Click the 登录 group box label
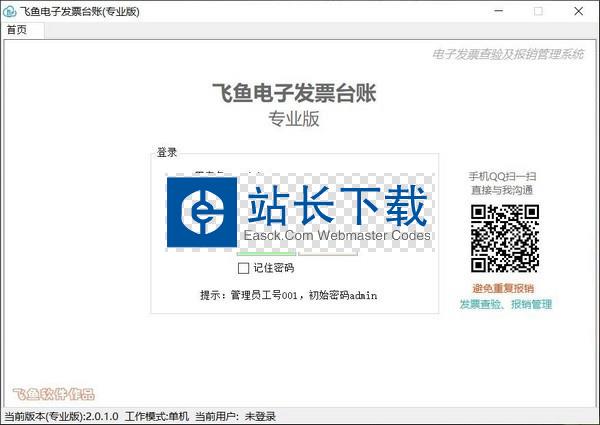600x425 pixels. tap(167, 153)
